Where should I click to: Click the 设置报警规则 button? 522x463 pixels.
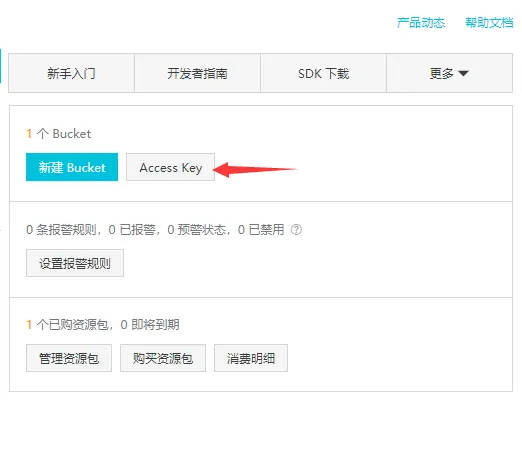point(75,263)
